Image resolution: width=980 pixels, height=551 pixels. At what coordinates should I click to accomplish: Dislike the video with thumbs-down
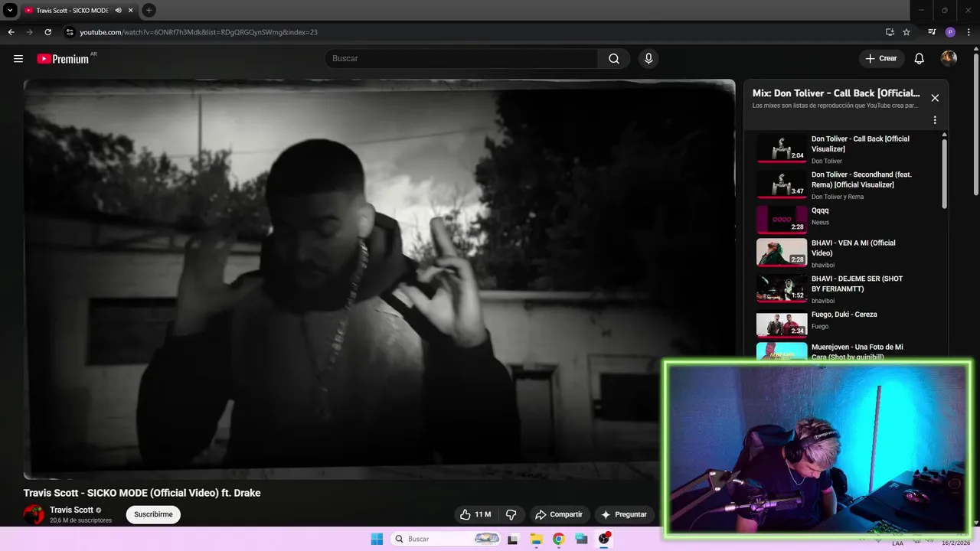pos(511,514)
